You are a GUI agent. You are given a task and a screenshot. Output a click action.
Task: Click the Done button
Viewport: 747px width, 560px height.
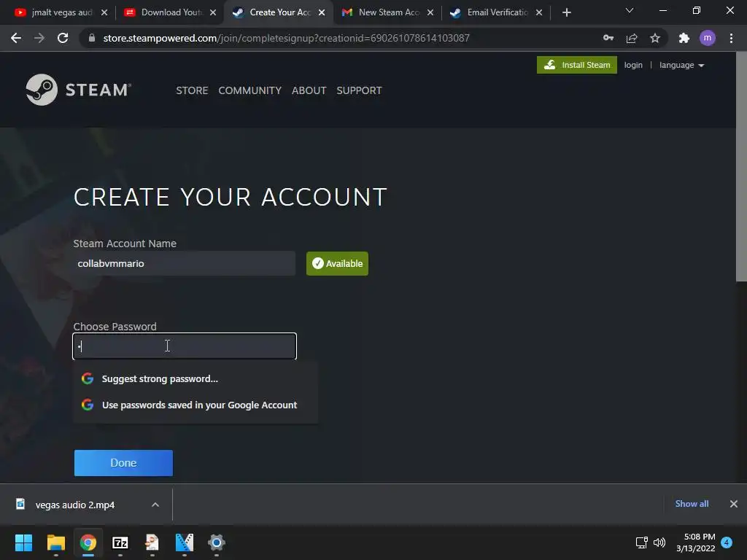click(x=123, y=463)
